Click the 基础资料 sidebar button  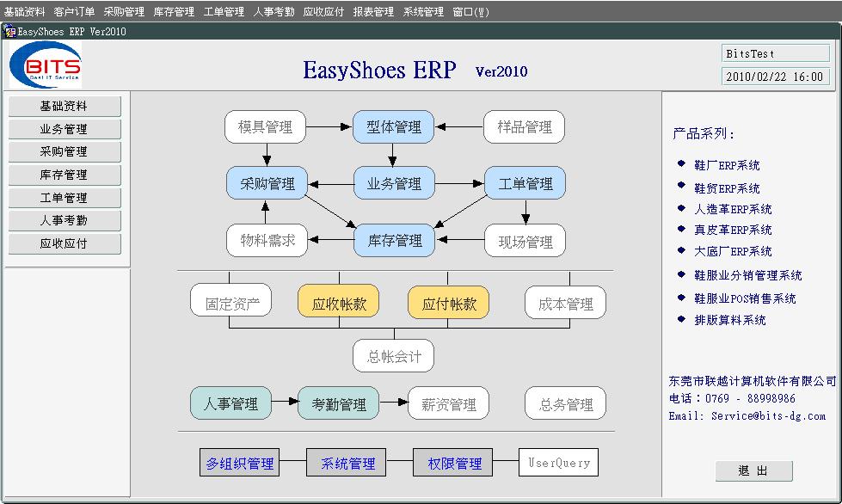click(65, 107)
